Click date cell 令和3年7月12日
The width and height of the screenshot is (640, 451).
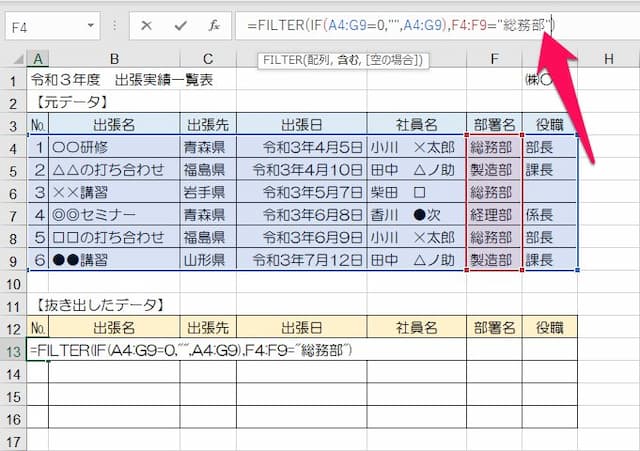(302, 260)
